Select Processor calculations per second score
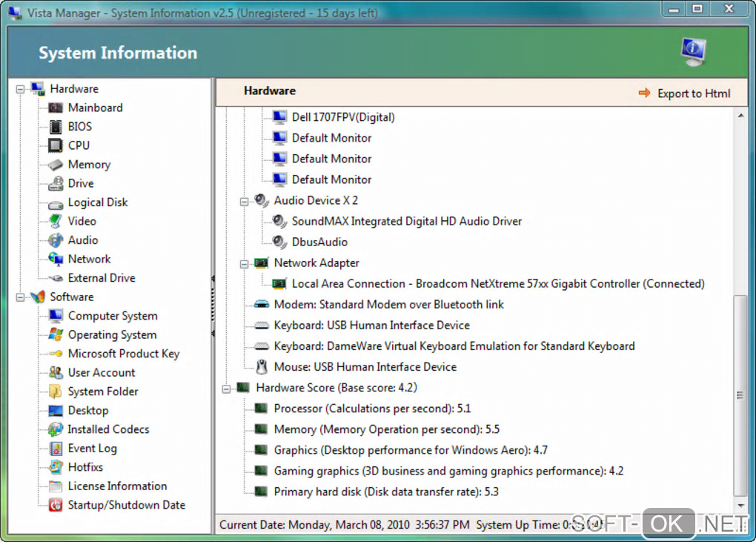Screen dimensions: 756x542 (x=372, y=409)
